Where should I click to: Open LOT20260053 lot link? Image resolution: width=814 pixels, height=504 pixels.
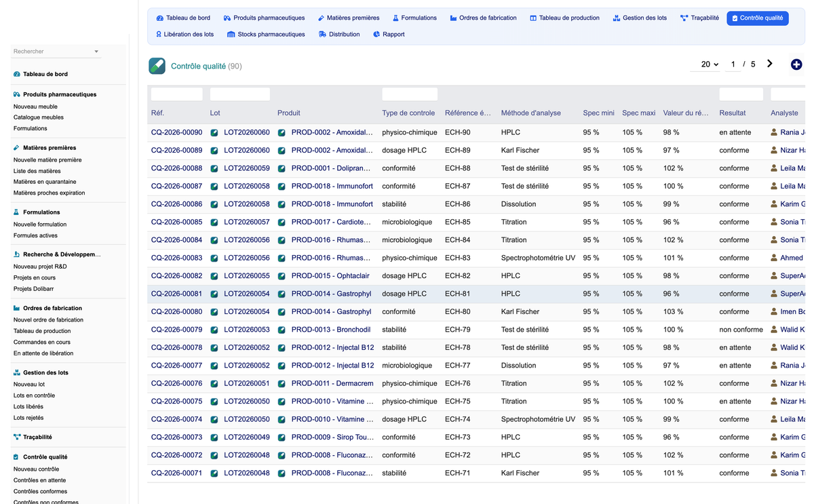coord(246,330)
